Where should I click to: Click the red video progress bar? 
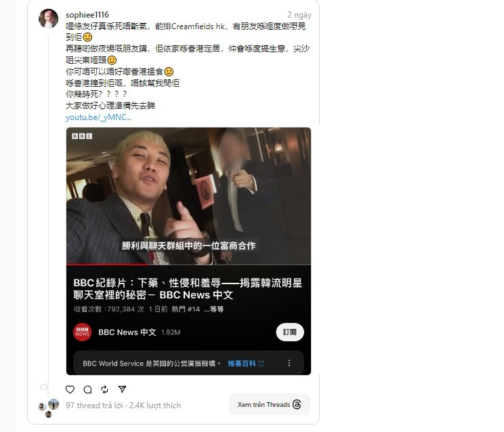point(108,264)
